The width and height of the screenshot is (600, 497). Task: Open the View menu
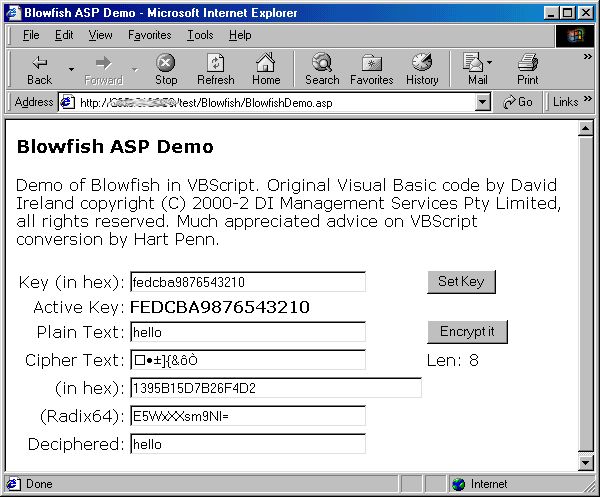pyautogui.click(x=101, y=35)
